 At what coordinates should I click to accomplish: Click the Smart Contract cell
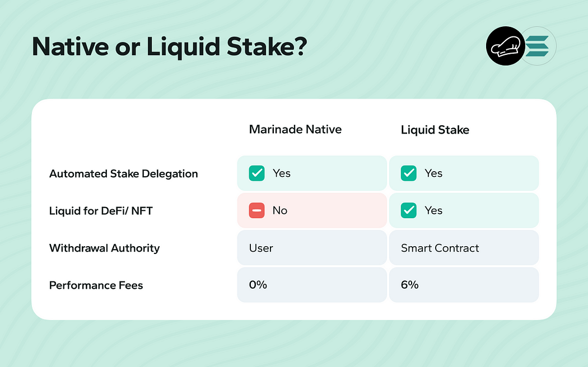[440, 248]
